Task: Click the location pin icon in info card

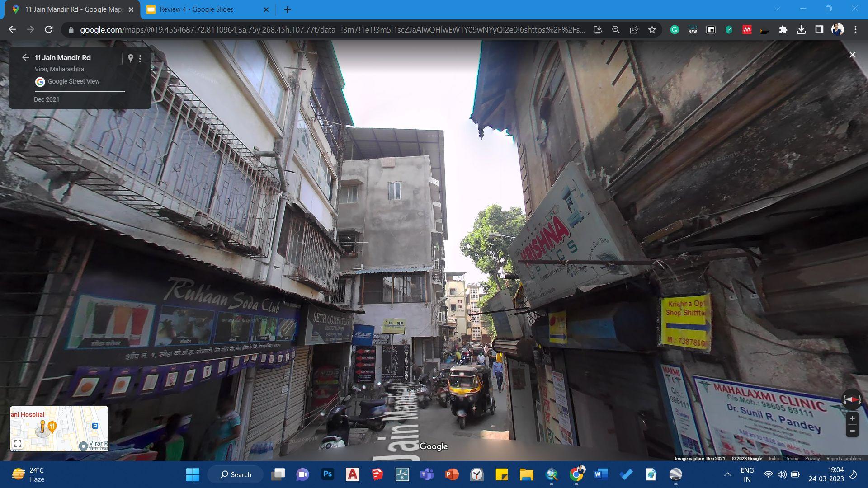Action: [130, 58]
